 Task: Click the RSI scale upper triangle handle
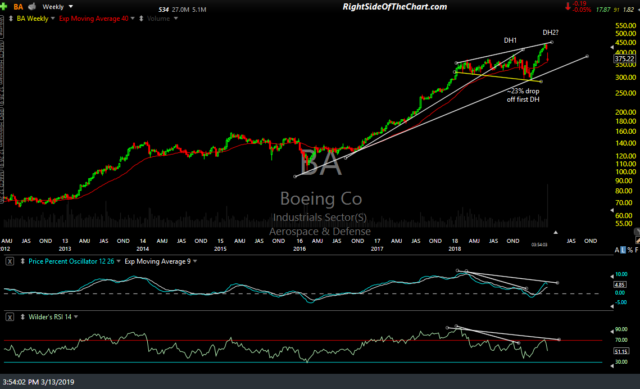[x=612, y=332]
